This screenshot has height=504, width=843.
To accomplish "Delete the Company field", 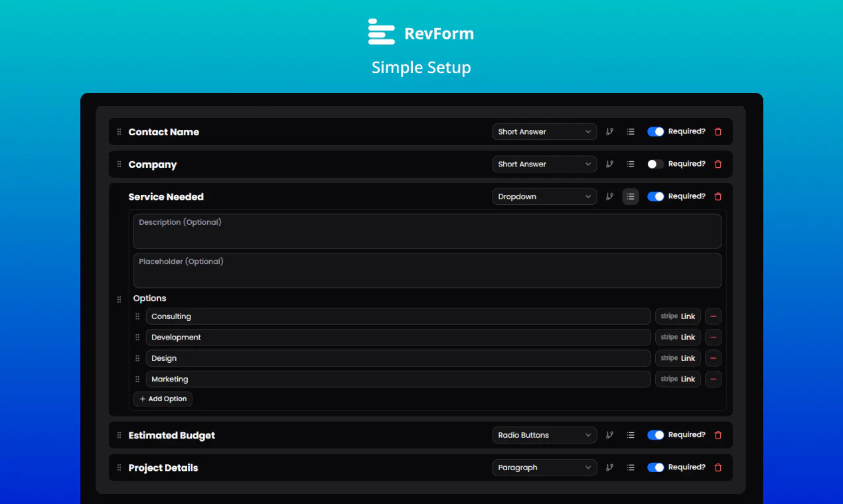I will tap(718, 164).
